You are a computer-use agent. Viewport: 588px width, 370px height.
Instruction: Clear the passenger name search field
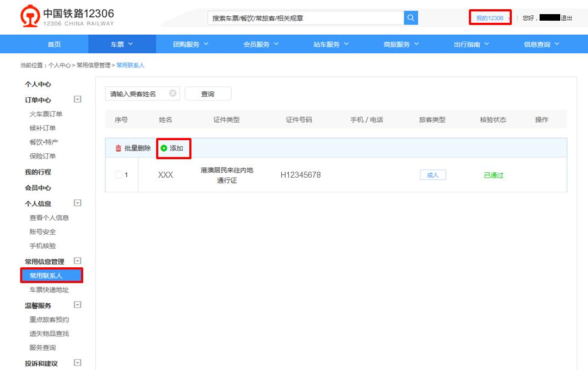172,93
